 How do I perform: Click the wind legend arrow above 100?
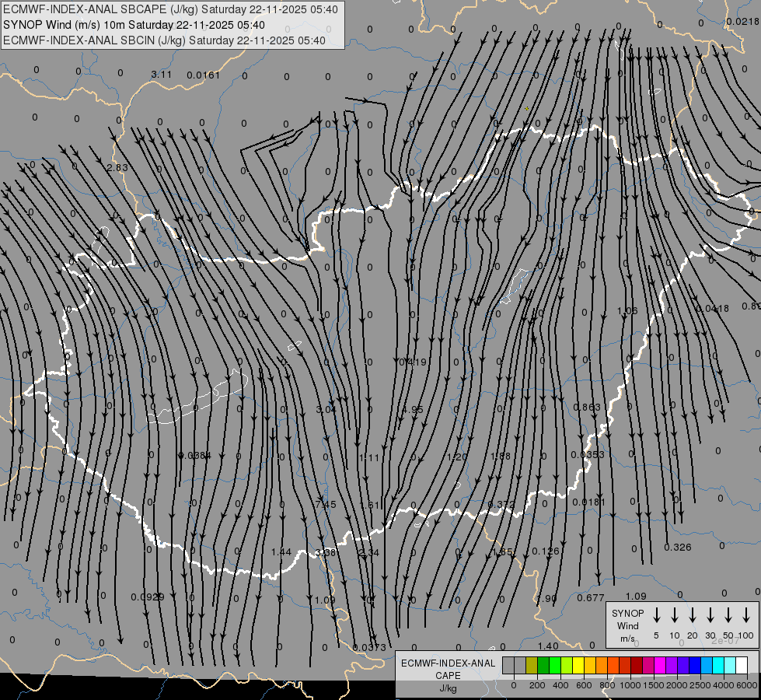[746, 615]
